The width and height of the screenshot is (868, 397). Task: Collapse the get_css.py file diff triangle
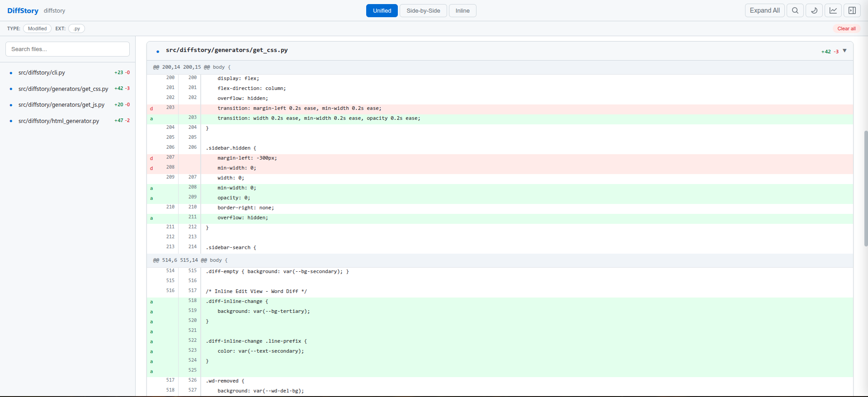pyautogui.click(x=844, y=51)
